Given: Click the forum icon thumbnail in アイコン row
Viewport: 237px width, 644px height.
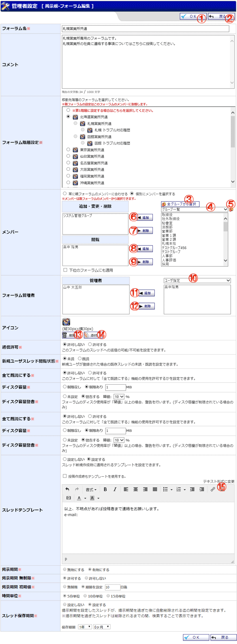Looking at the screenshot, I should [x=66, y=322].
